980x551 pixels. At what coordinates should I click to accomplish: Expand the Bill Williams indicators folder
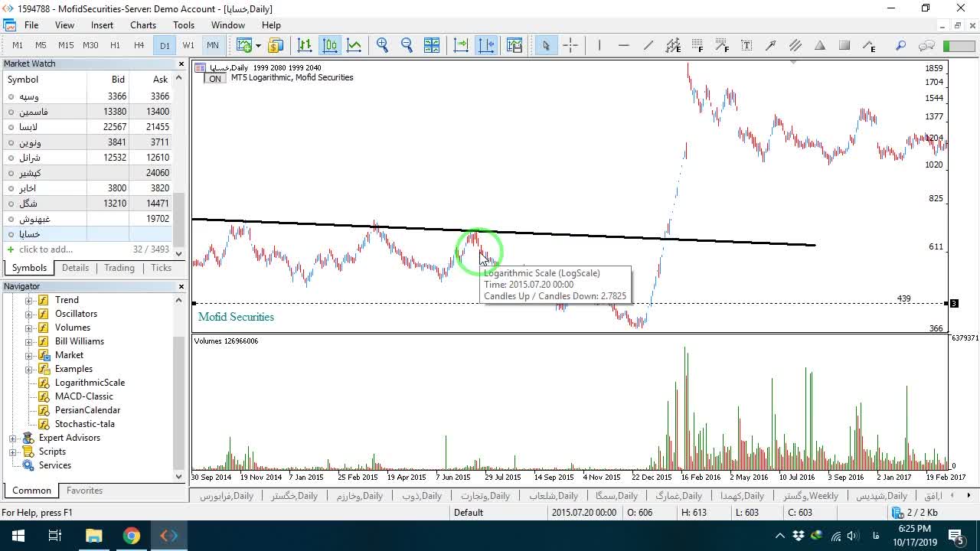pyautogui.click(x=29, y=341)
